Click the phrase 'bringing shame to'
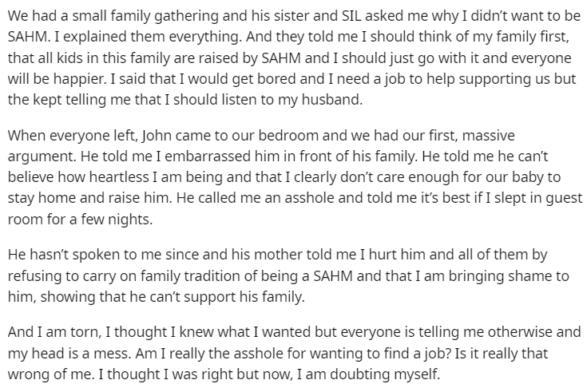This screenshot has height=392, width=587. click(509, 276)
